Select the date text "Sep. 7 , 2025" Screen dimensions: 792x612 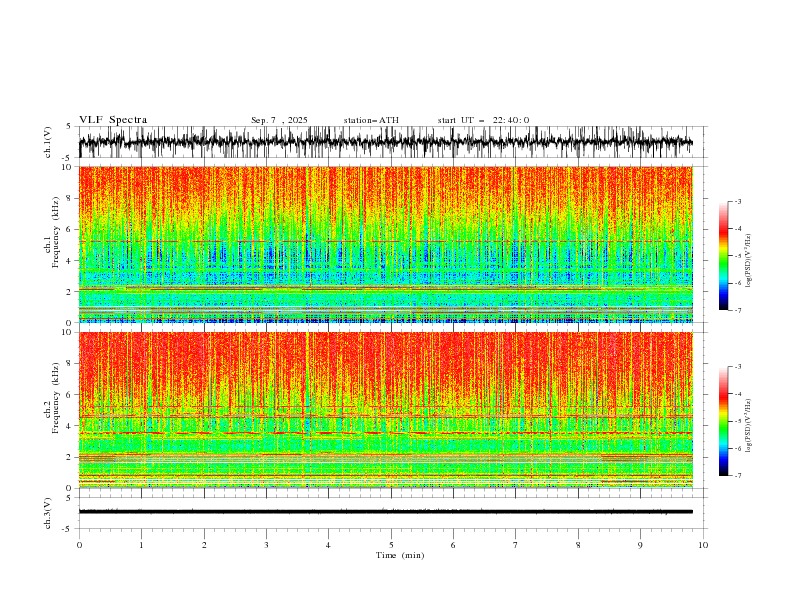click(279, 120)
